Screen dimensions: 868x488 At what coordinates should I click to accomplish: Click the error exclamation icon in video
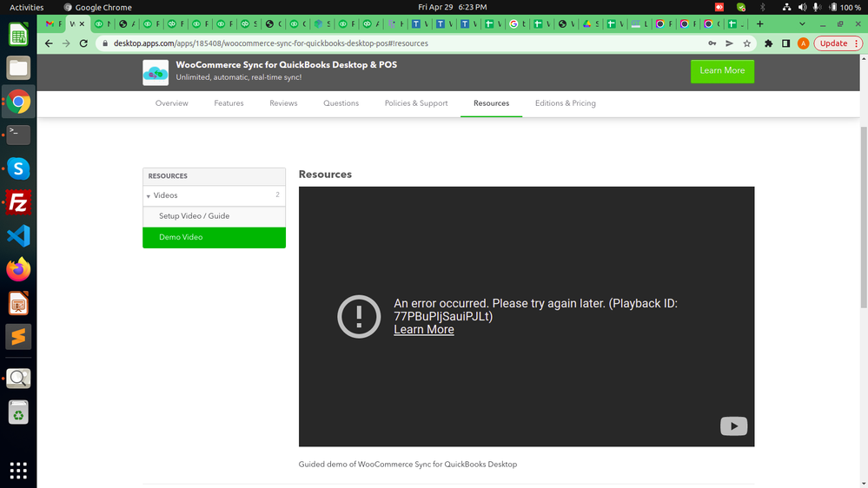tap(359, 316)
